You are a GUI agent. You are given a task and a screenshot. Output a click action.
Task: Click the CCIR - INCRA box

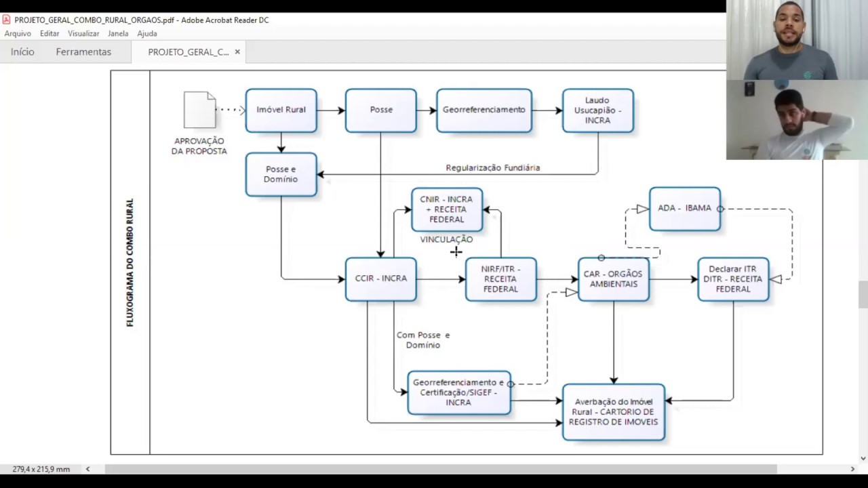[381, 279]
